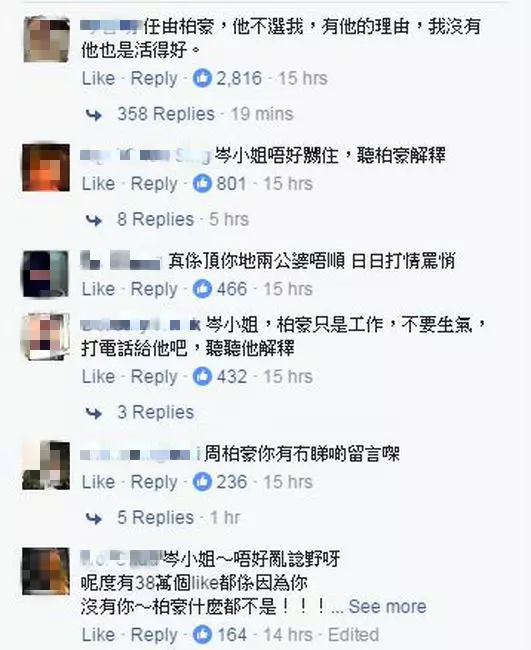The width and height of the screenshot is (531, 650).
Task: Expand the 358 Replies thread
Action: [166, 114]
